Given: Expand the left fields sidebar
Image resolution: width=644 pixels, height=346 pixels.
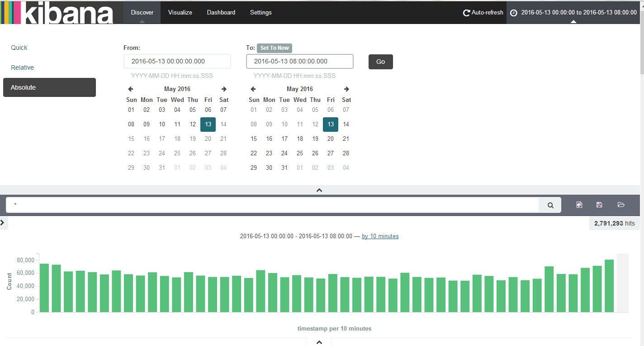Looking at the screenshot, I should click(3, 222).
